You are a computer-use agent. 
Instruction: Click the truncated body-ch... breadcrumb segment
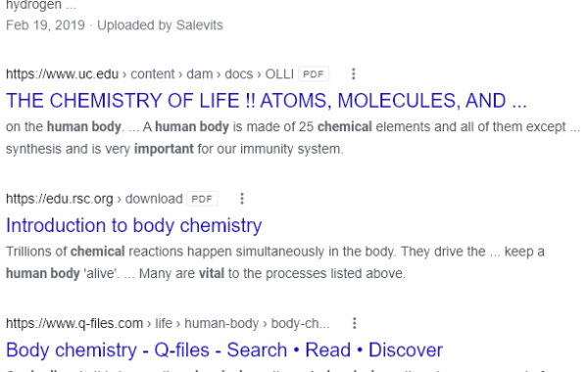(x=301, y=323)
